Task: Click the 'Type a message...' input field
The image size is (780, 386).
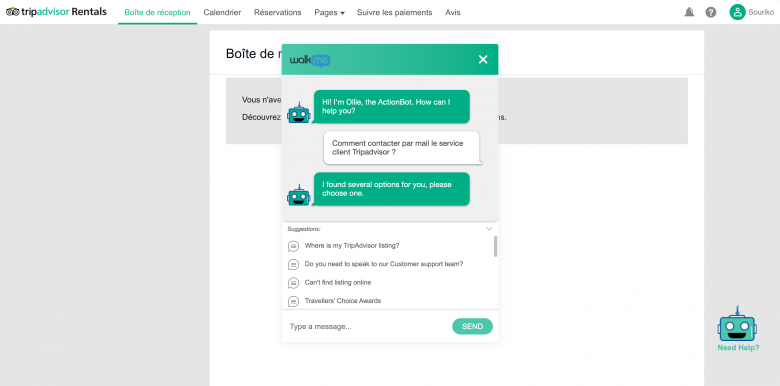Action: (366, 327)
